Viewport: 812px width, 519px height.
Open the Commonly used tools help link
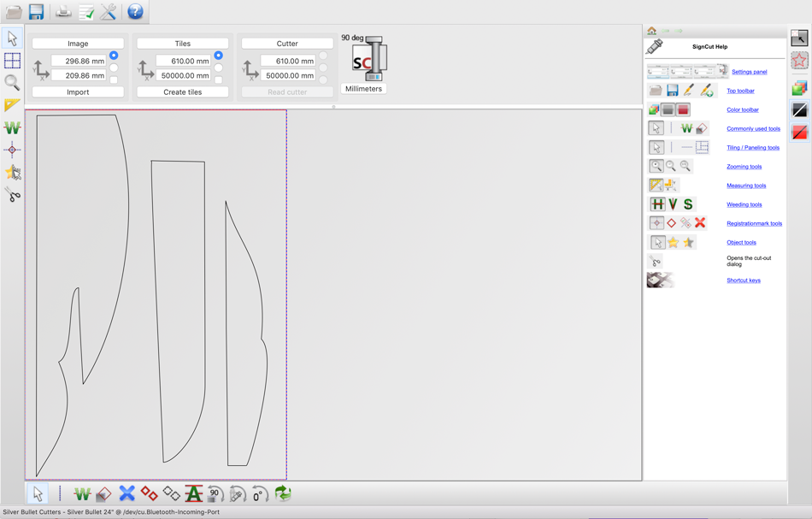point(754,128)
